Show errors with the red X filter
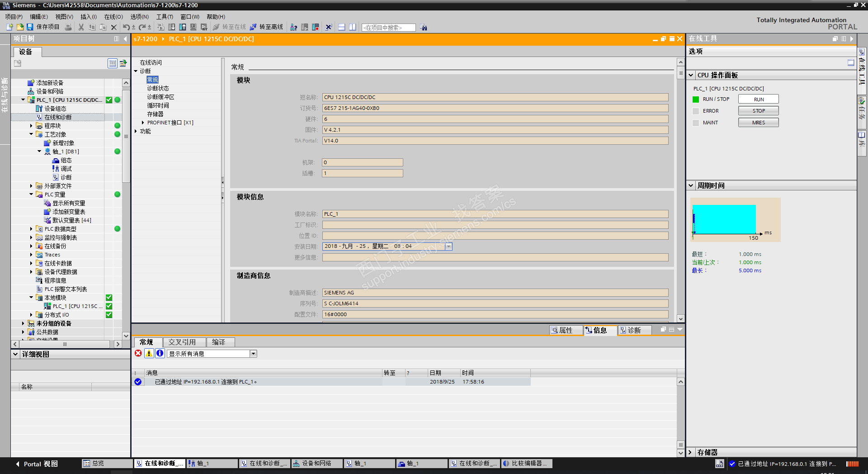The width and height of the screenshot is (868, 474). pos(138,353)
